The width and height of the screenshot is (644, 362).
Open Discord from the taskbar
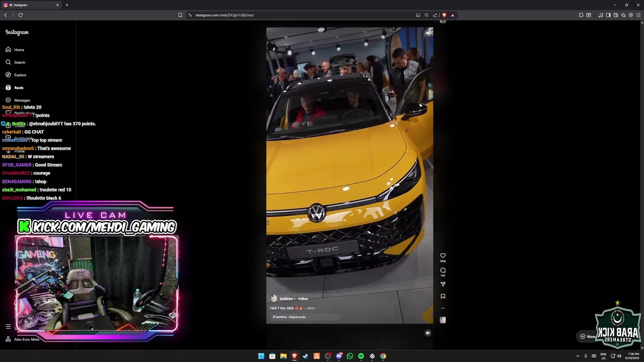(x=339, y=356)
